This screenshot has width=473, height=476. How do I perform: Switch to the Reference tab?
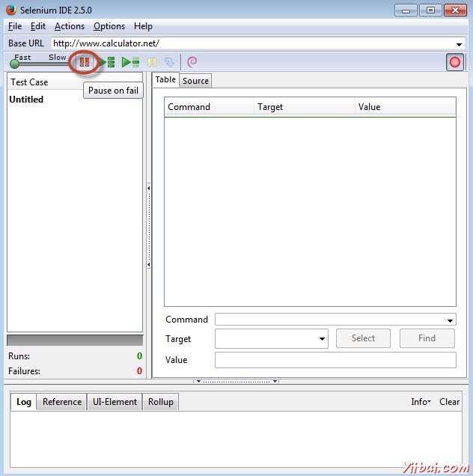62,402
